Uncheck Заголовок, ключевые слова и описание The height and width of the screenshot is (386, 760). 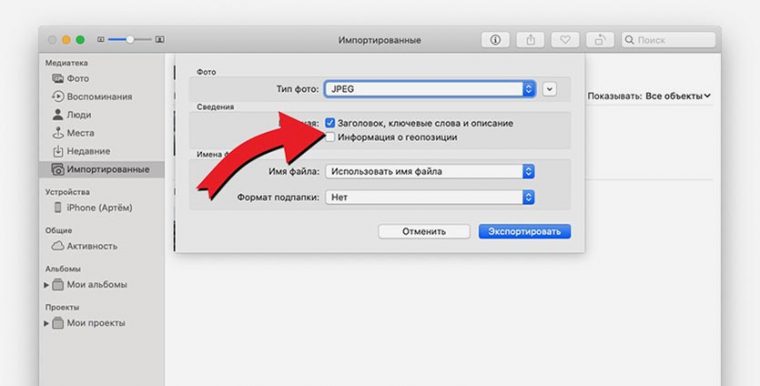(x=330, y=123)
